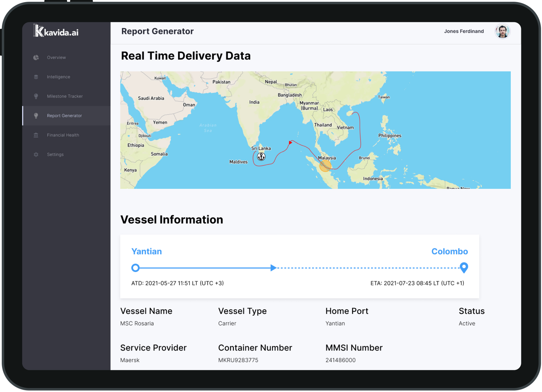
Task: Click the dotted remaining route line
Action: (368, 268)
